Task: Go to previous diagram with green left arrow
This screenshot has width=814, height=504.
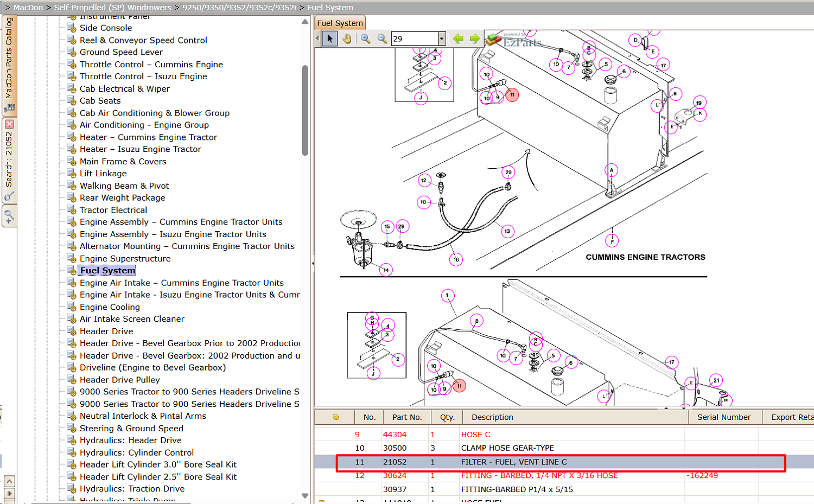Action: (x=459, y=39)
